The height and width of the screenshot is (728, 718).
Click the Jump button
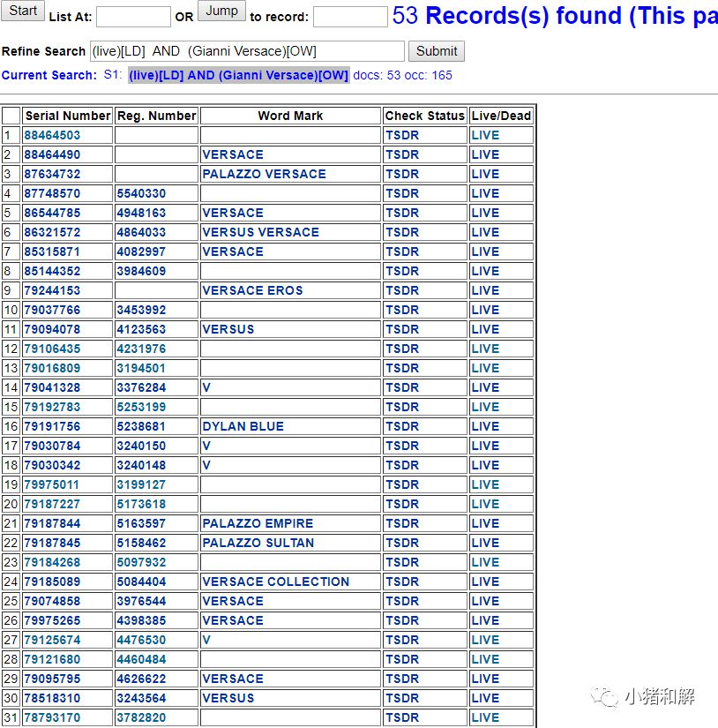222,11
